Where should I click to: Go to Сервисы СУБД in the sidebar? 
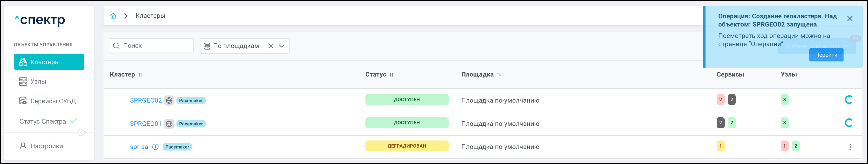(53, 101)
